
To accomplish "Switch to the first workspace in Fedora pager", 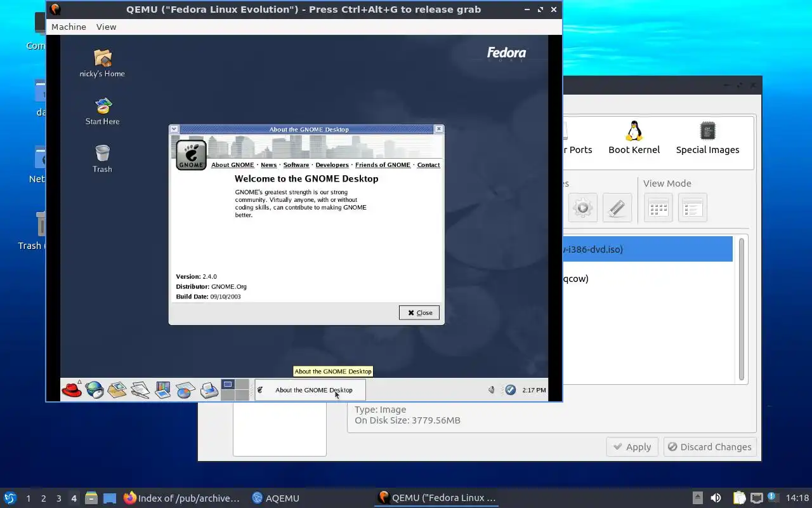I will tap(228, 384).
